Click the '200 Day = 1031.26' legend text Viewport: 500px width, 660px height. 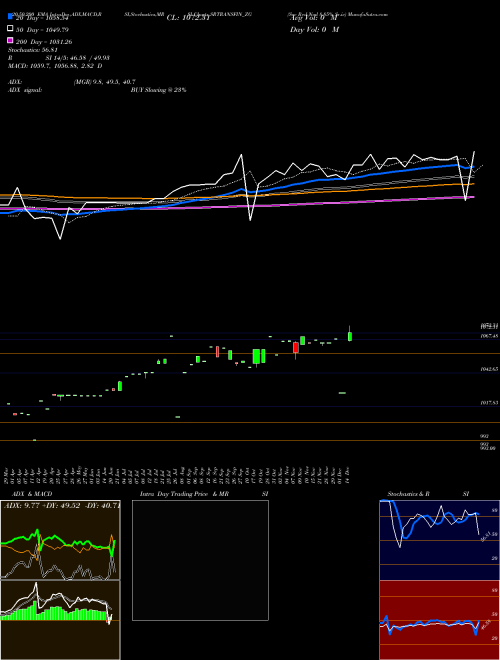click(x=44, y=42)
